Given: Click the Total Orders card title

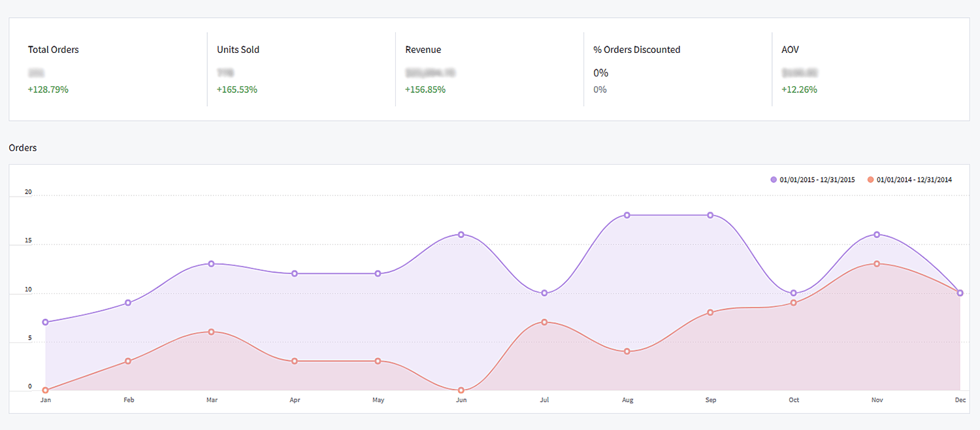Looking at the screenshot, I should click(x=54, y=50).
